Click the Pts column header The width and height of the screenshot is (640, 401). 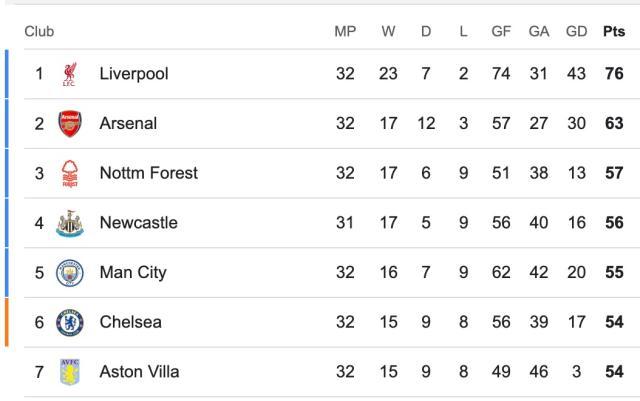click(x=614, y=32)
